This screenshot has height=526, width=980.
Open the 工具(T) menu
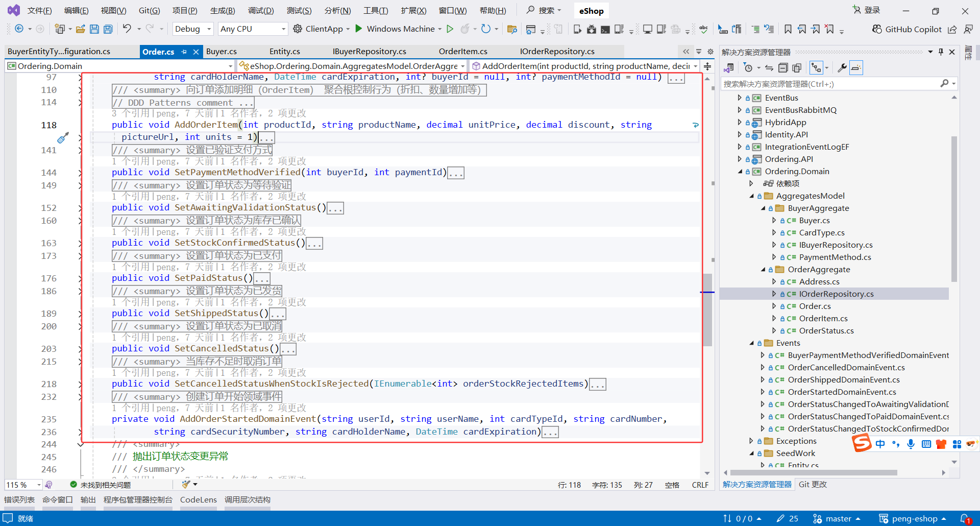tap(376, 11)
